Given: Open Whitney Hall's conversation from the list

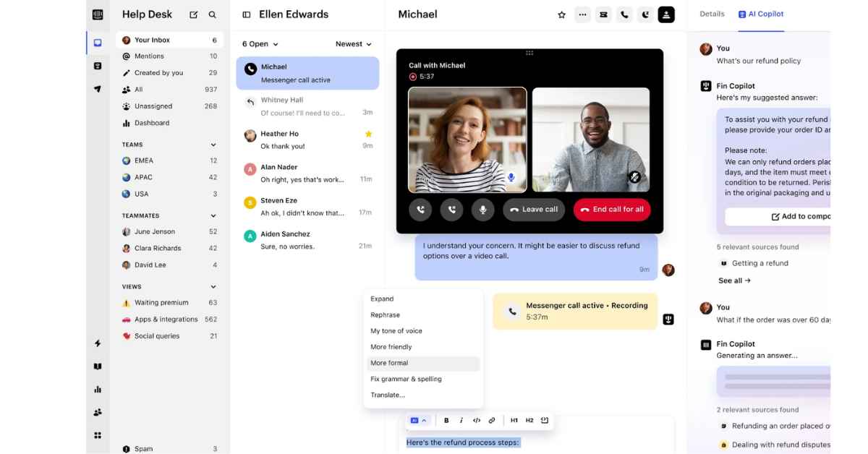Looking at the screenshot, I should (307, 104).
